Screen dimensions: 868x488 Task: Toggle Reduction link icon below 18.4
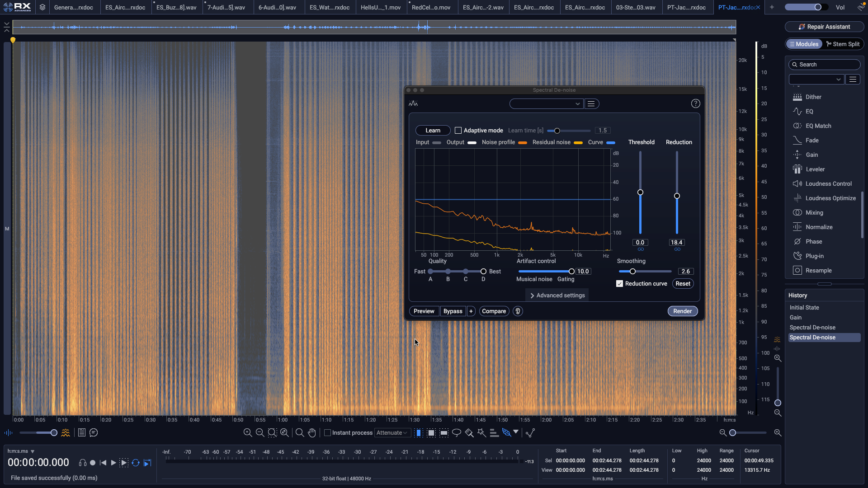tap(677, 249)
